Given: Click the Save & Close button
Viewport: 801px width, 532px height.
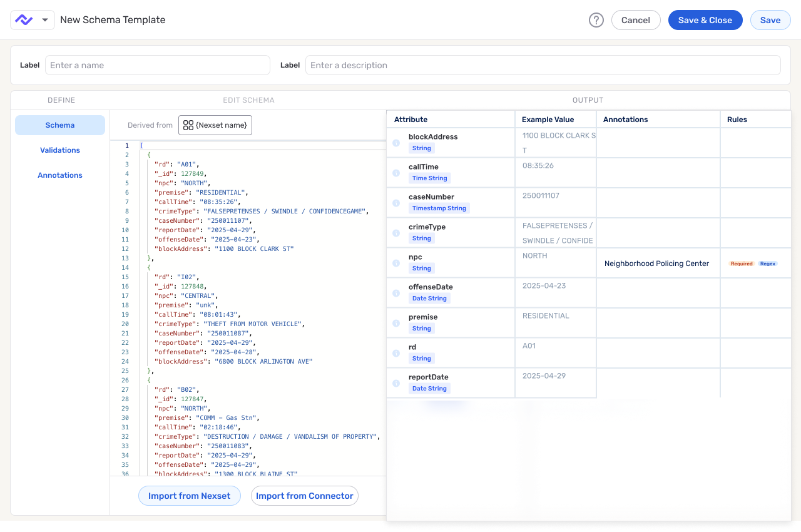Looking at the screenshot, I should tap(705, 19).
